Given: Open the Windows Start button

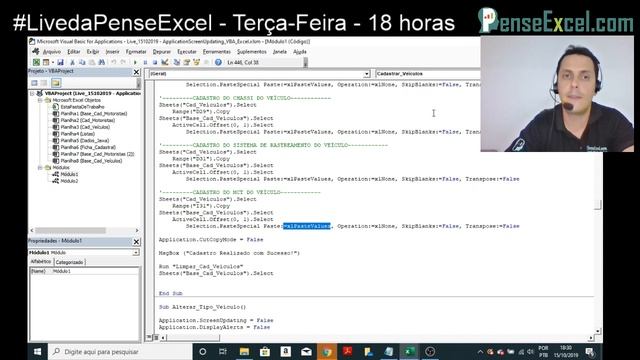Looking at the screenshot, I should coord(38,351).
